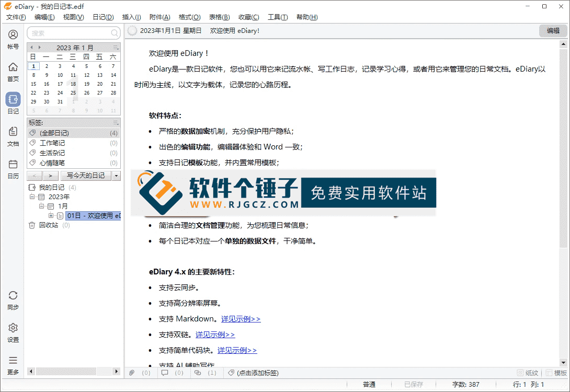Open the 插入(I) menu
This screenshot has height=392, width=570.
[x=131, y=17]
